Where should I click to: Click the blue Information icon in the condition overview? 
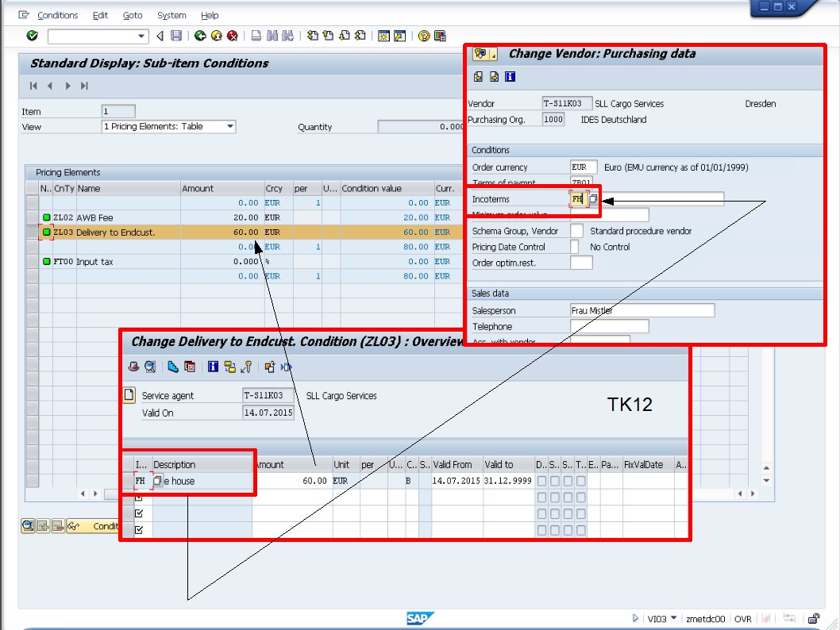point(212,367)
